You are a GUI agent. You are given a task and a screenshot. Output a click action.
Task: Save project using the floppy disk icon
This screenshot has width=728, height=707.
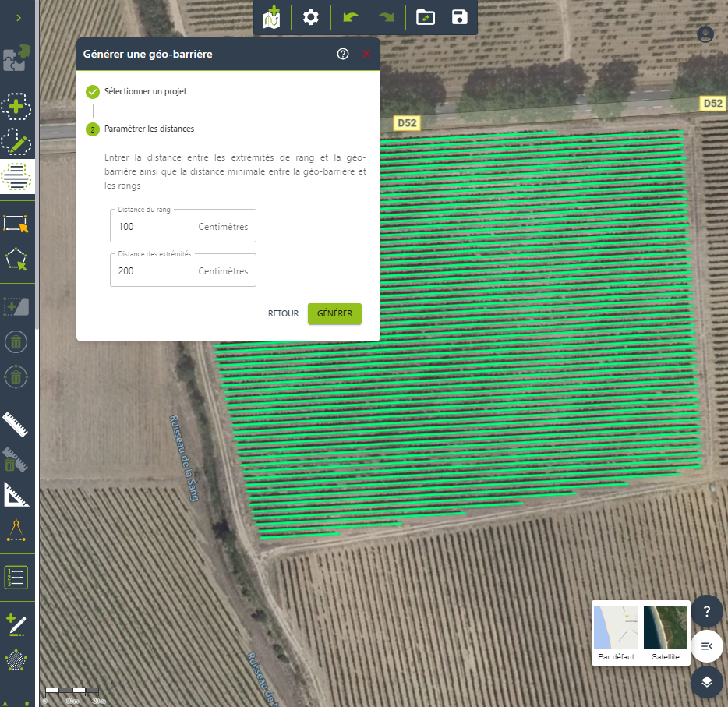[460, 17]
